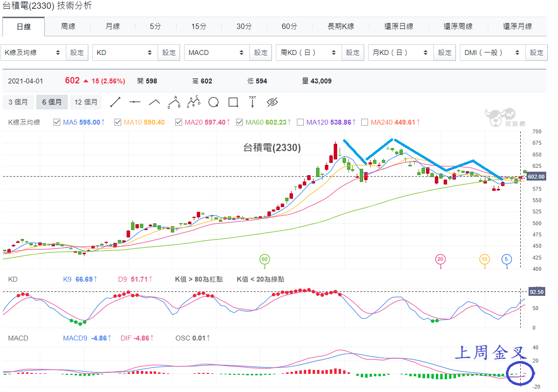Choose the TXT text annotation tool

(x=252, y=102)
